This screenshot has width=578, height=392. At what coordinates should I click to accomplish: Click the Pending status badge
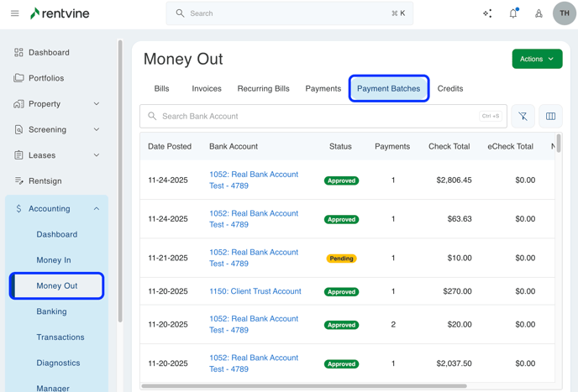tap(341, 259)
